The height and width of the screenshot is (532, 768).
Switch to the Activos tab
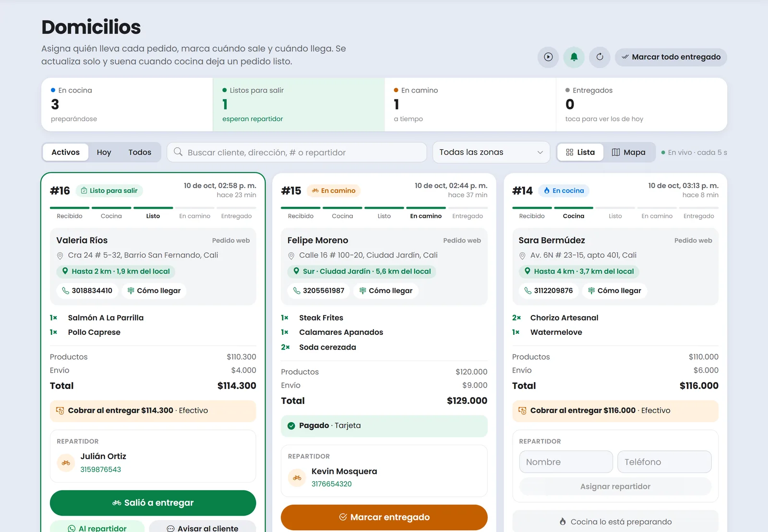66,153
